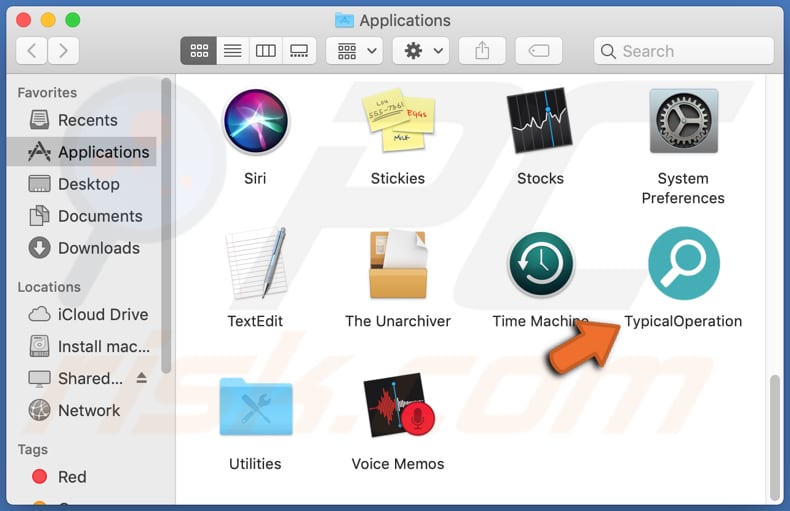The width and height of the screenshot is (790, 511).
Task: Open the System Preferences gear icon
Action: [x=683, y=121]
